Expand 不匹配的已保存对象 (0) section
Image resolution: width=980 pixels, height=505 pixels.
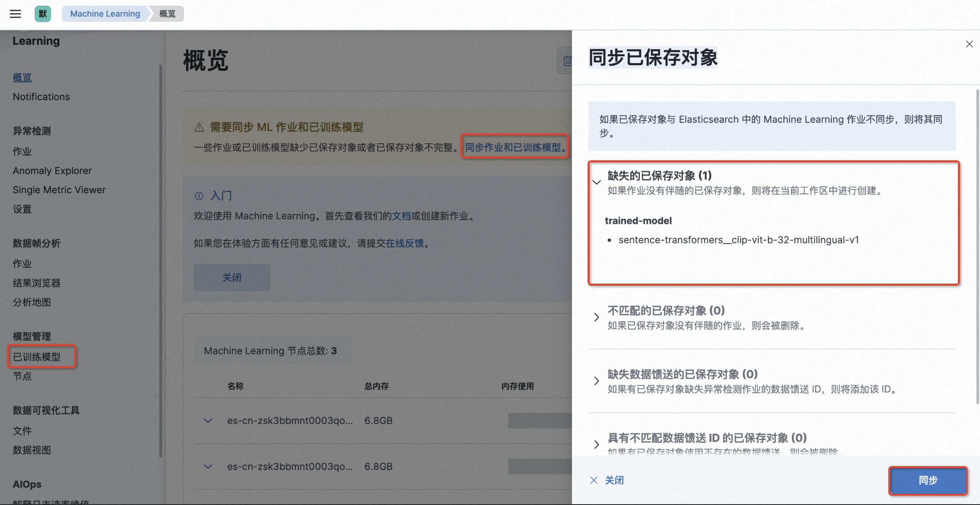tap(596, 317)
